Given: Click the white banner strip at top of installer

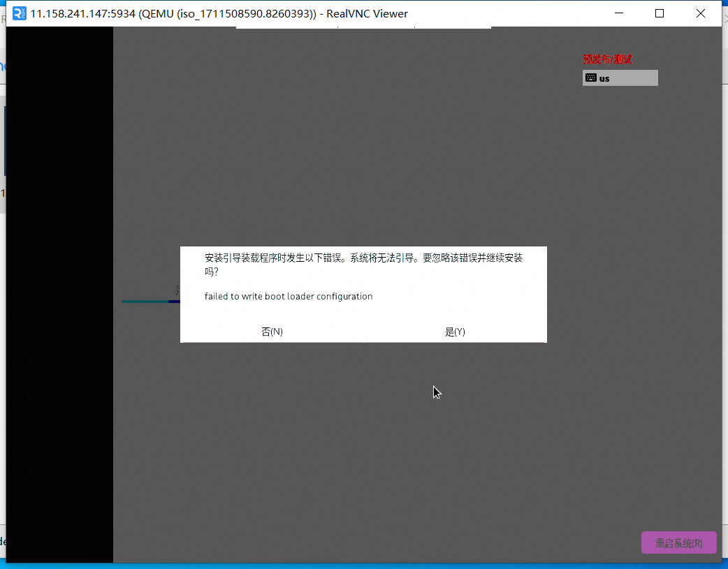Looking at the screenshot, I should (x=363, y=27).
